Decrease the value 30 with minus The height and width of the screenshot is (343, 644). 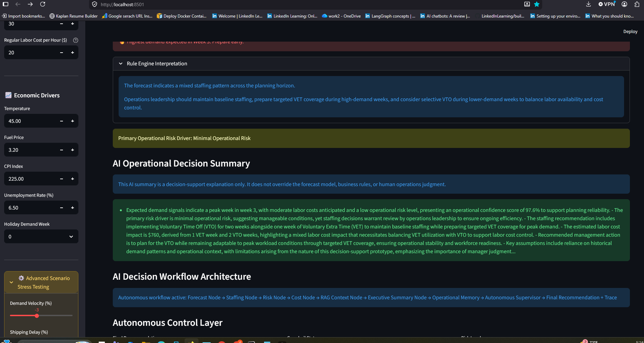pyautogui.click(x=62, y=24)
